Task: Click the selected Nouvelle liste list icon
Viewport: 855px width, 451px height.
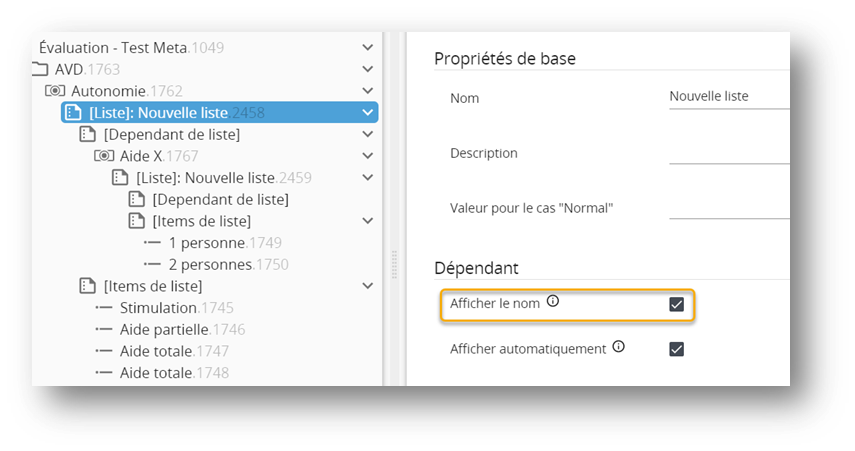Action: [73, 113]
